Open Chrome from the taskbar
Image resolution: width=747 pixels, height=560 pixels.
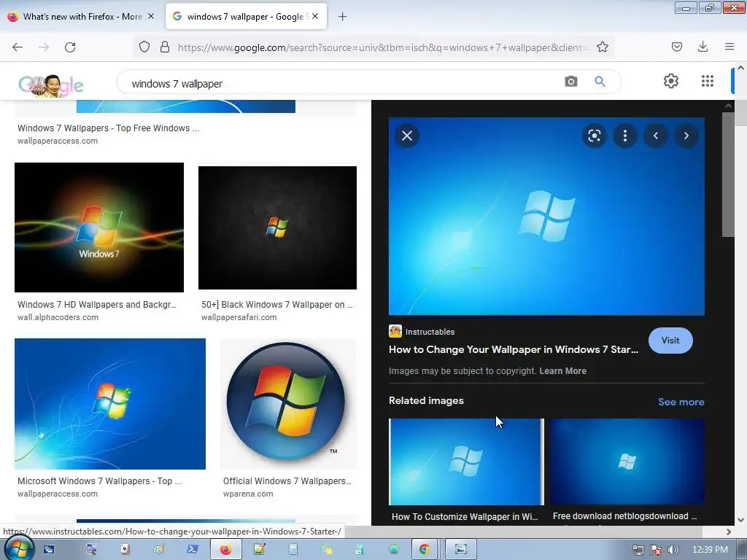(424, 550)
